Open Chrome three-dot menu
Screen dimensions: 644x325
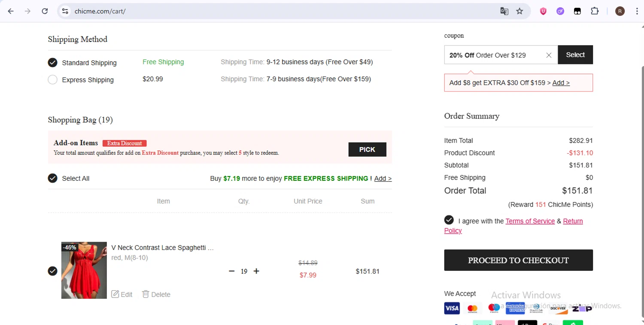[x=637, y=11]
